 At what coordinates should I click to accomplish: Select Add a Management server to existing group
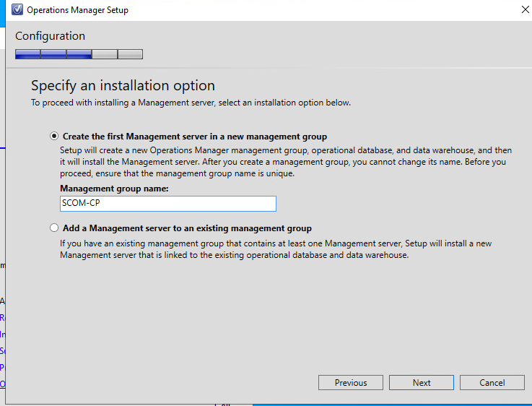coord(54,228)
